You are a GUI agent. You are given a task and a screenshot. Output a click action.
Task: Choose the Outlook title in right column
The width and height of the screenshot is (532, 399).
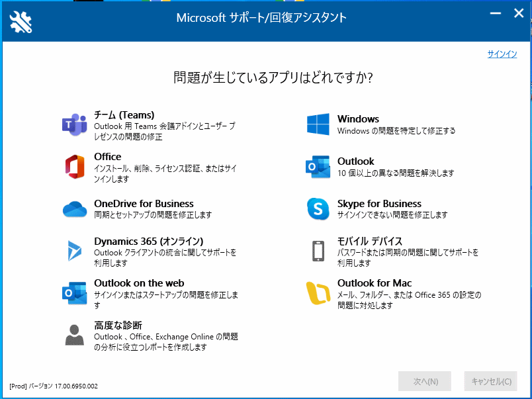pos(355,161)
